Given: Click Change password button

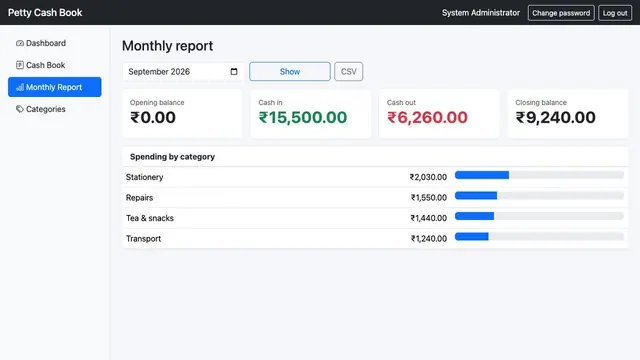Looking at the screenshot, I should coord(561,13).
